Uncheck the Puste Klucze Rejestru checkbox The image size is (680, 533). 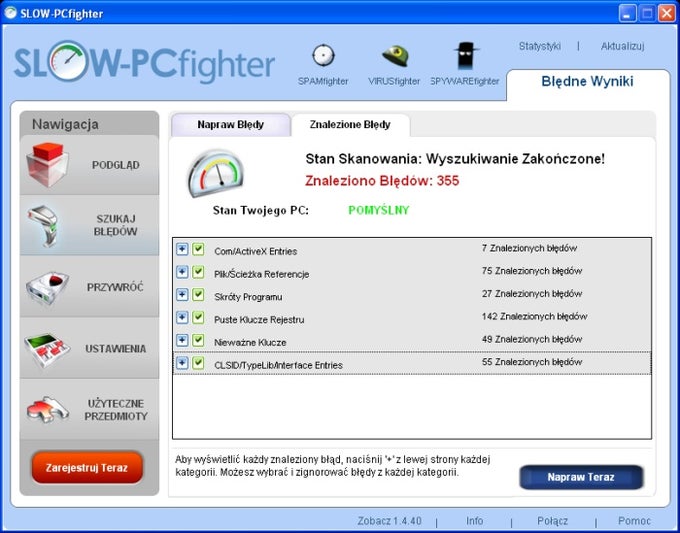click(x=198, y=317)
